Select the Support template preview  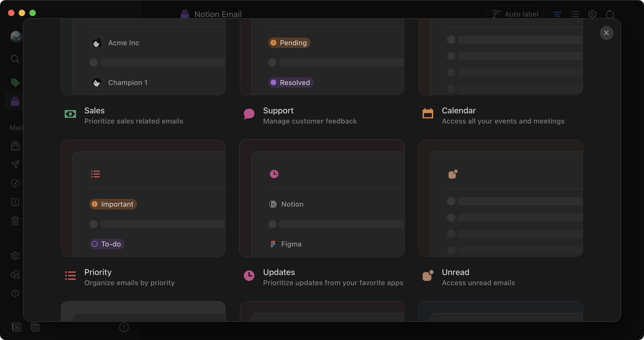click(x=322, y=57)
